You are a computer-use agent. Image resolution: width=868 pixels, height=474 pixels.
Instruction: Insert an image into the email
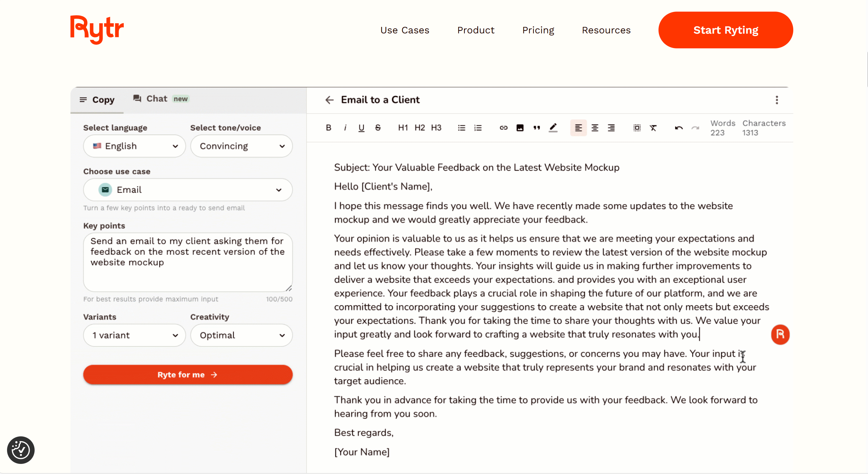520,128
